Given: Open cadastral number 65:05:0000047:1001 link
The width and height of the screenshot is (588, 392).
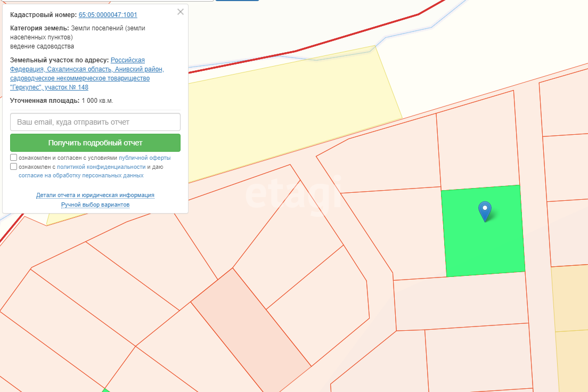Looking at the screenshot, I should coord(108,15).
